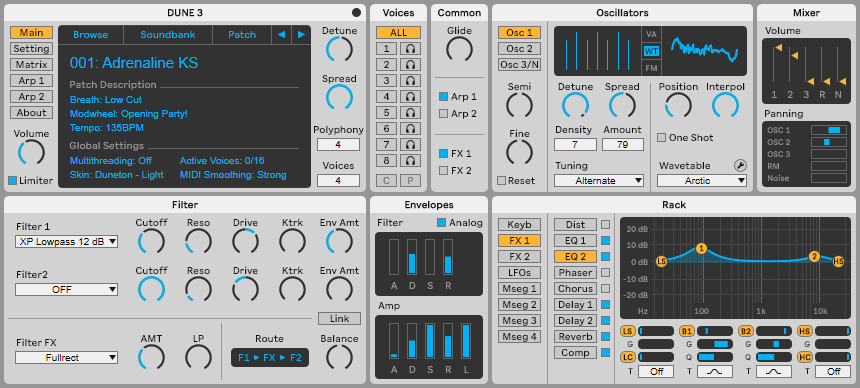The image size is (860, 388).
Task: Toggle the LC low cut icon
Action: [627, 357]
